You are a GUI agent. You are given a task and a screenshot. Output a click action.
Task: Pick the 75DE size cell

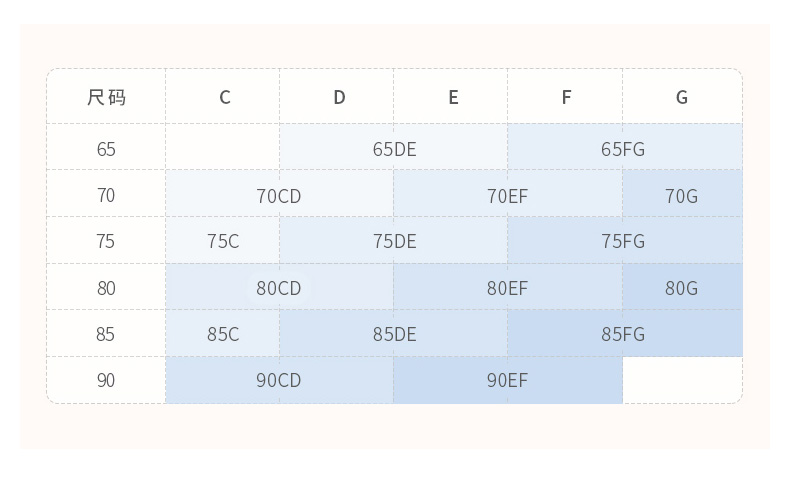click(x=394, y=241)
